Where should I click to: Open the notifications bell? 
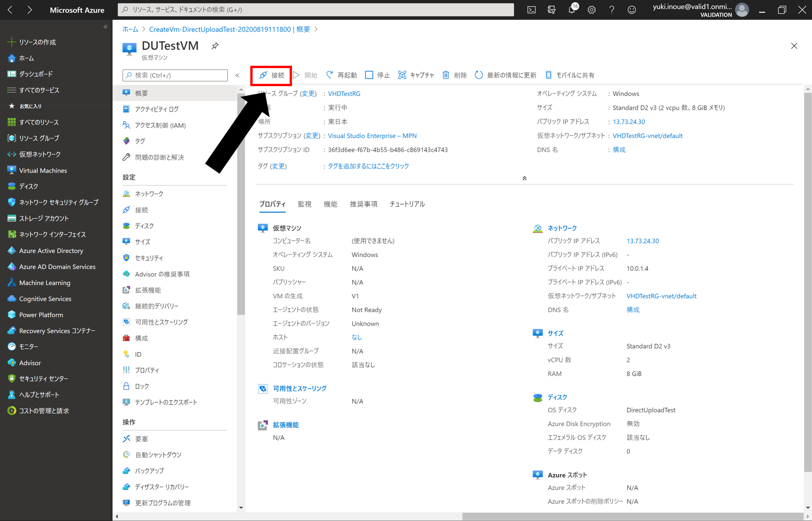point(572,9)
